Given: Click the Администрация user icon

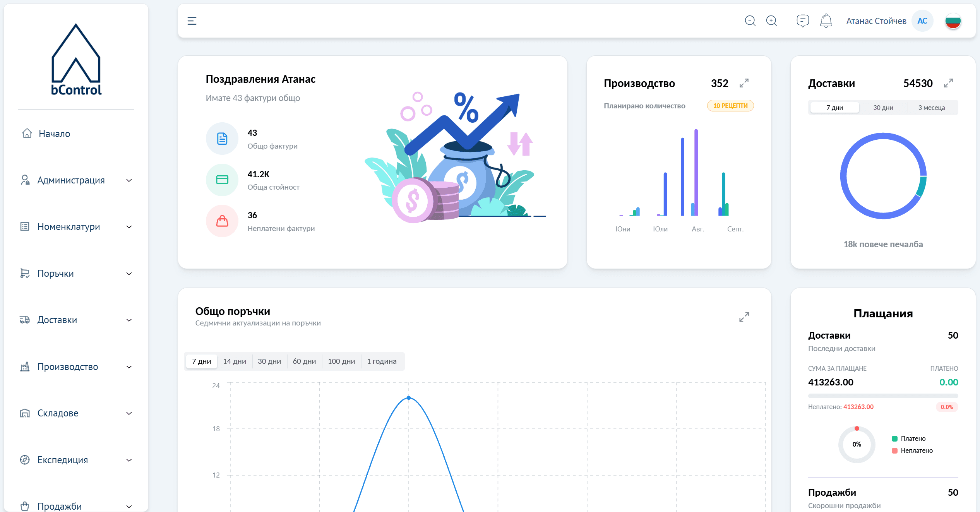Looking at the screenshot, I should [x=25, y=180].
